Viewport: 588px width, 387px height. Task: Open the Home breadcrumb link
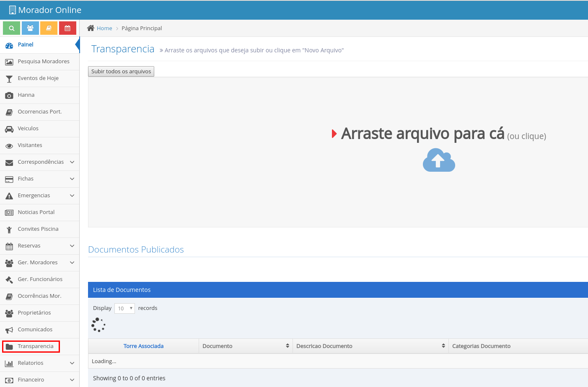click(x=104, y=28)
